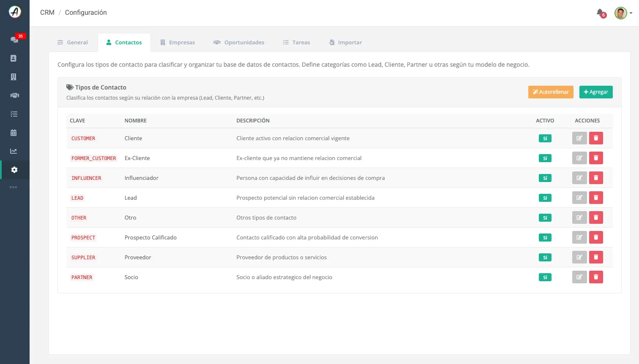Image resolution: width=639 pixels, height=364 pixels.
Task: Switch to the Empresas tab
Action: (177, 42)
